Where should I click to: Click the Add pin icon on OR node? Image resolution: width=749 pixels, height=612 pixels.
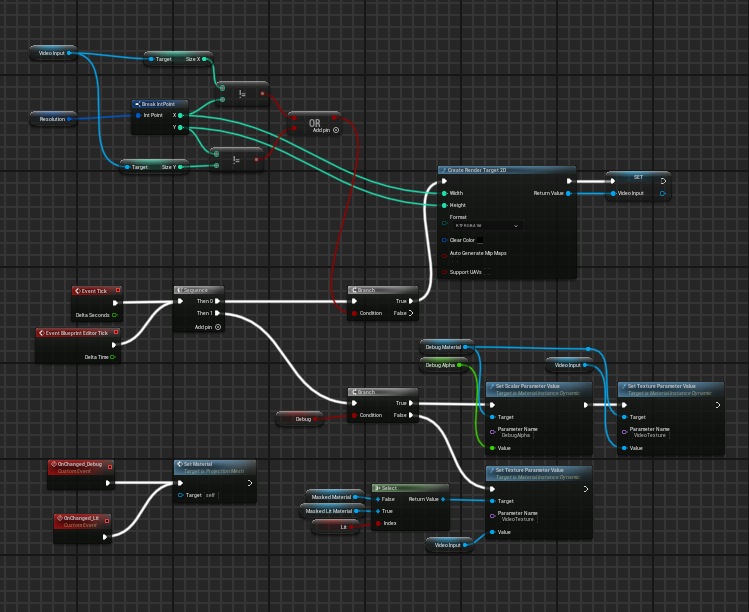click(x=336, y=130)
